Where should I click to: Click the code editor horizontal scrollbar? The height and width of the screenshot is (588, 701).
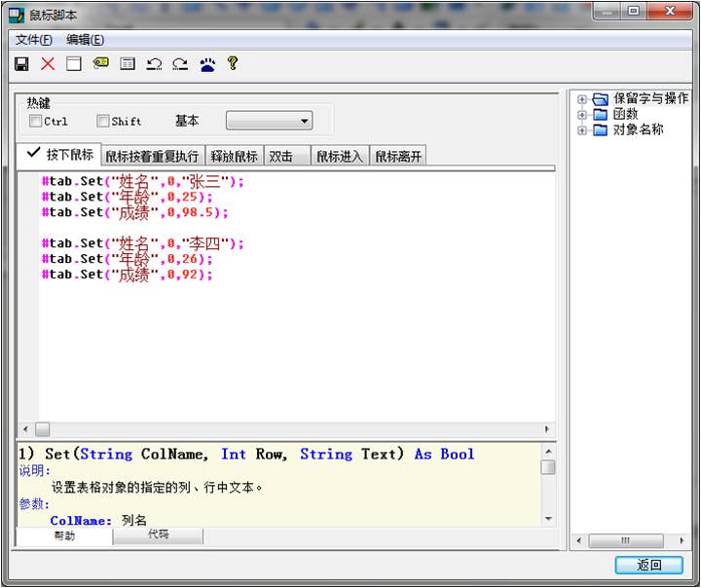click(292, 429)
